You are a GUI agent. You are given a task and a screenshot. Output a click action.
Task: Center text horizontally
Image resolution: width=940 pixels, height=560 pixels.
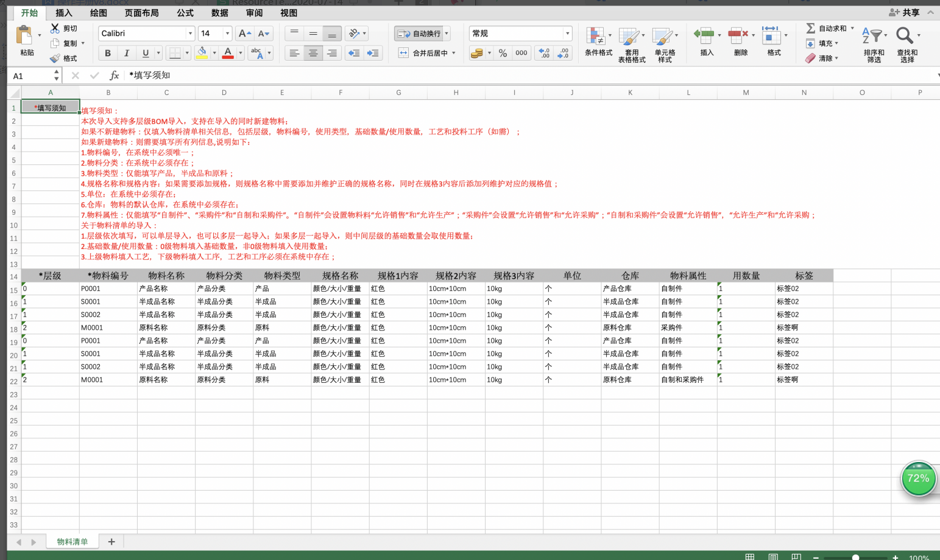pyautogui.click(x=313, y=53)
